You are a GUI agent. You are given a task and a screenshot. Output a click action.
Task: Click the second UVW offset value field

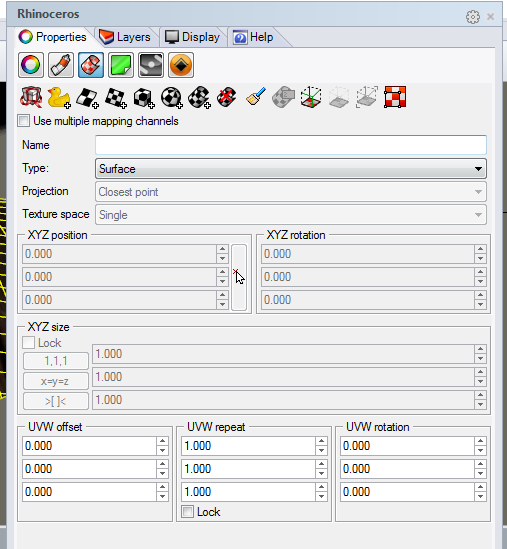click(x=89, y=468)
